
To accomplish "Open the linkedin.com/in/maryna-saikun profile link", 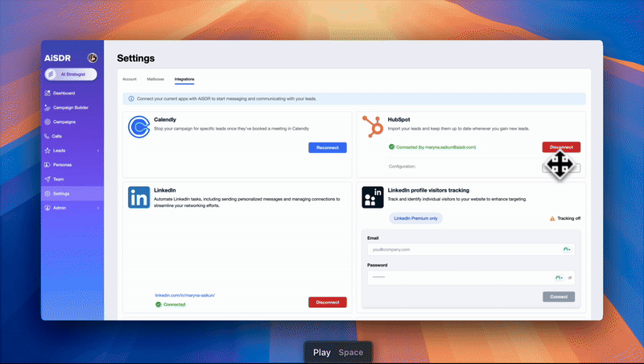I will click(x=184, y=296).
